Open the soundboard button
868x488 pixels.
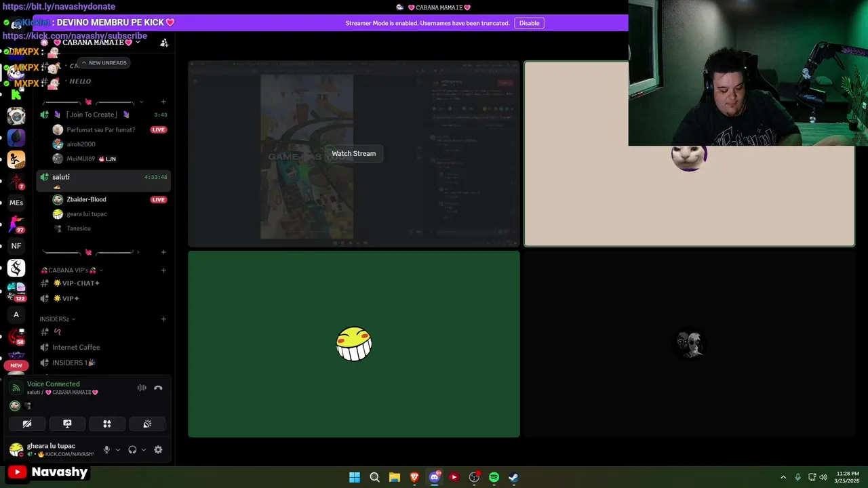pos(147,424)
